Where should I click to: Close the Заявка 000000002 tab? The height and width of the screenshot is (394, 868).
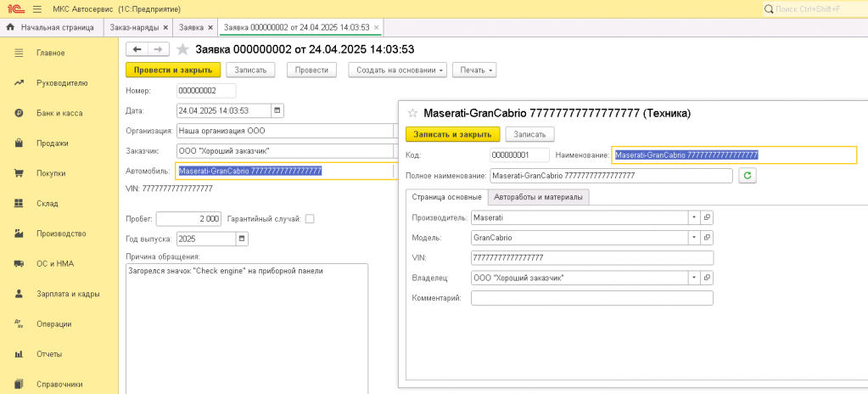pos(377,27)
